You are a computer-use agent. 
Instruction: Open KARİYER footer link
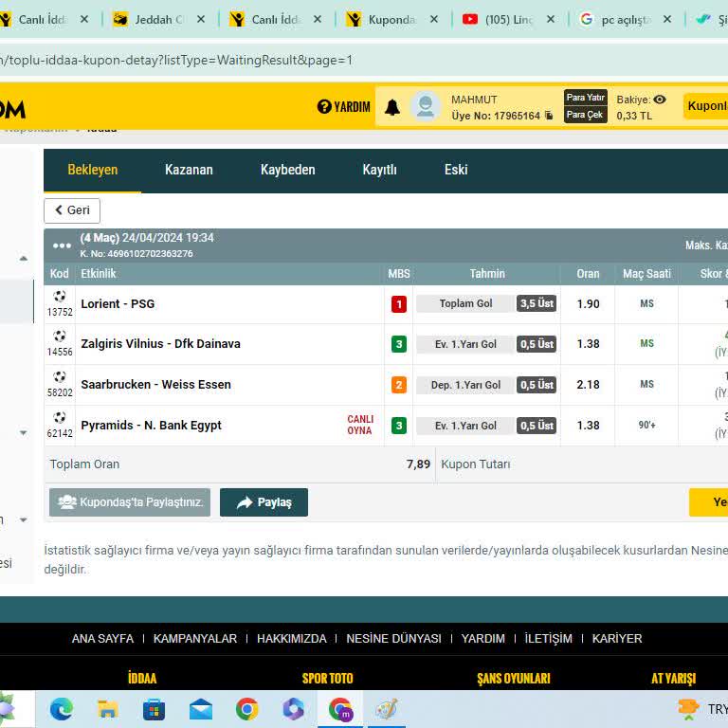[617, 639]
